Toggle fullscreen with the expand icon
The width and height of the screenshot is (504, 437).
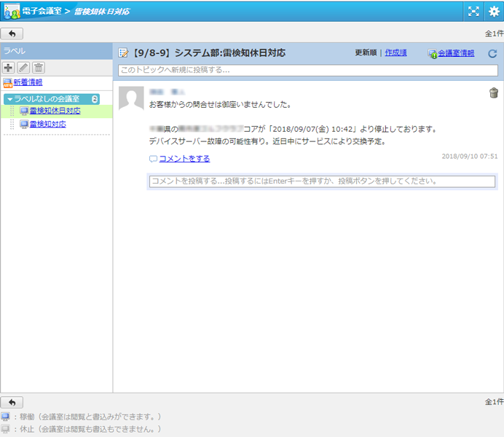473,11
